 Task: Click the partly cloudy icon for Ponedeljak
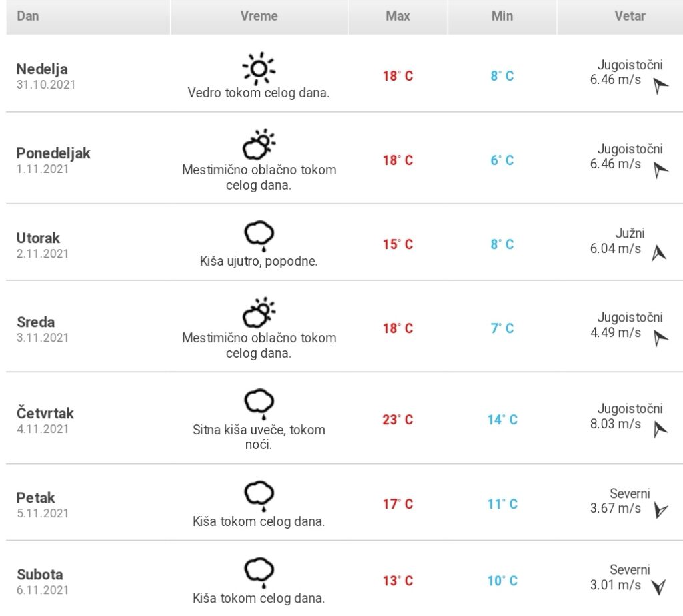(259, 144)
